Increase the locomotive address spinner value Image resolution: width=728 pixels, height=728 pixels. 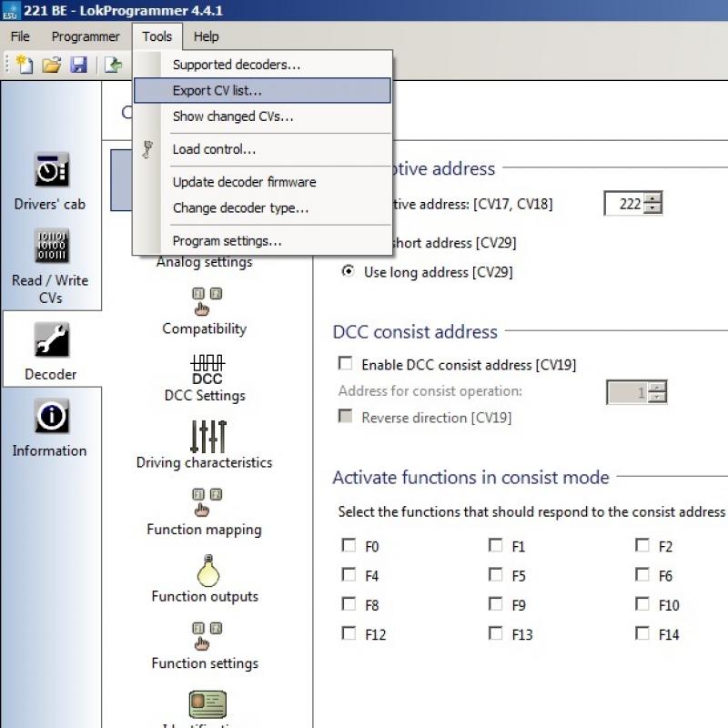point(652,198)
